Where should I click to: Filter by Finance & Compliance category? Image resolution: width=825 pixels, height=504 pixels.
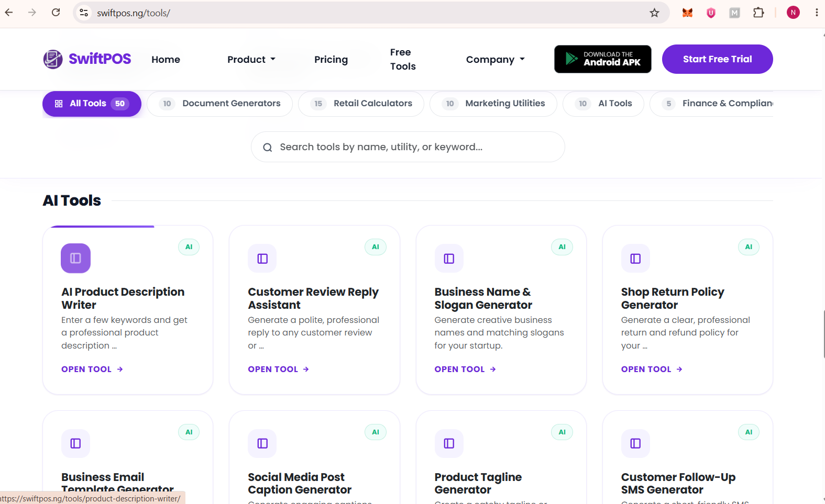712,104
